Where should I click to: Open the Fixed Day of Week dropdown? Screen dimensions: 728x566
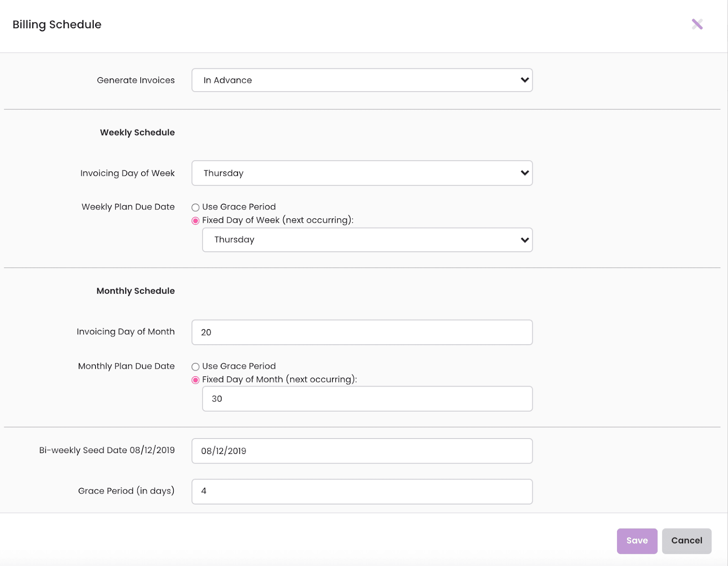[x=367, y=240]
